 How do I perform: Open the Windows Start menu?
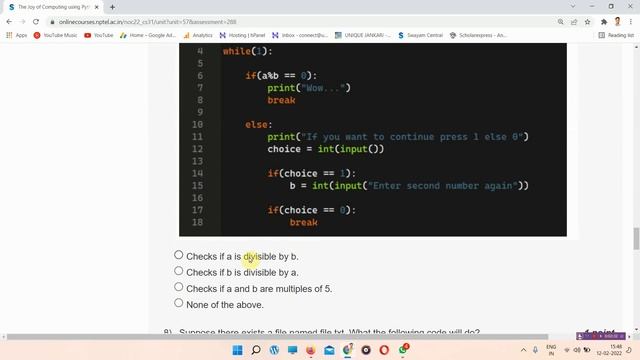[x=237, y=350]
